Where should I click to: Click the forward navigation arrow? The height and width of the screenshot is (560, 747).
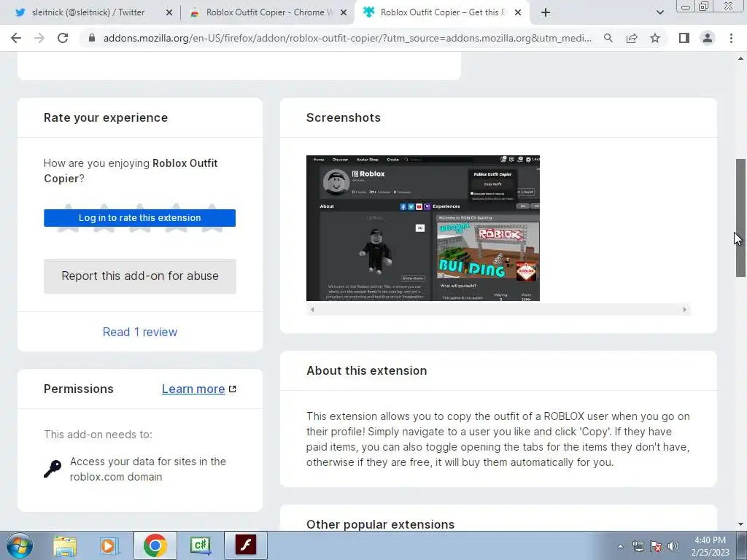coord(39,38)
